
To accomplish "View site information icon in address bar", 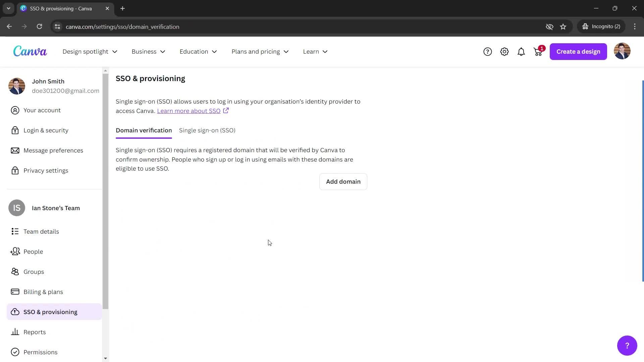I will pyautogui.click(x=57, y=26).
